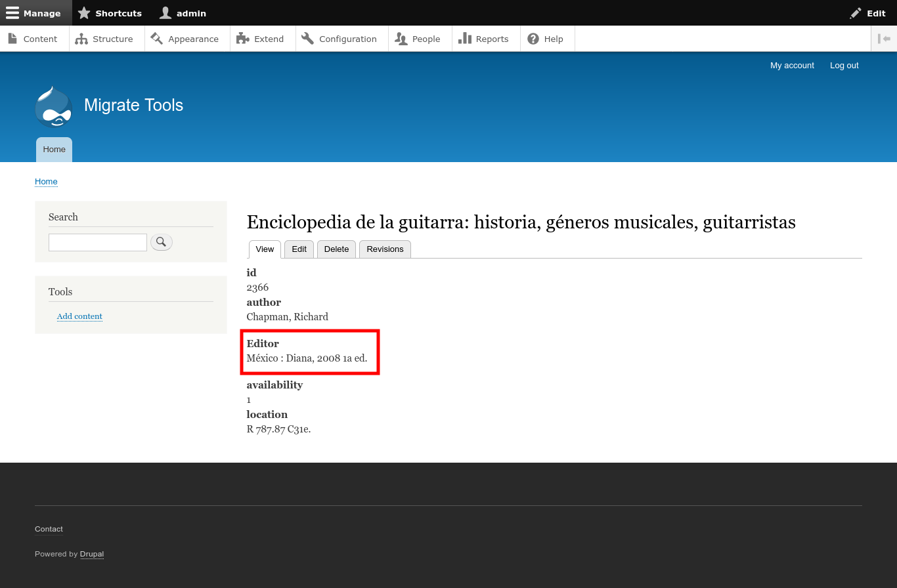The height and width of the screenshot is (588, 897).
Task: Open the People admin icon
Action: click(401, 39)
